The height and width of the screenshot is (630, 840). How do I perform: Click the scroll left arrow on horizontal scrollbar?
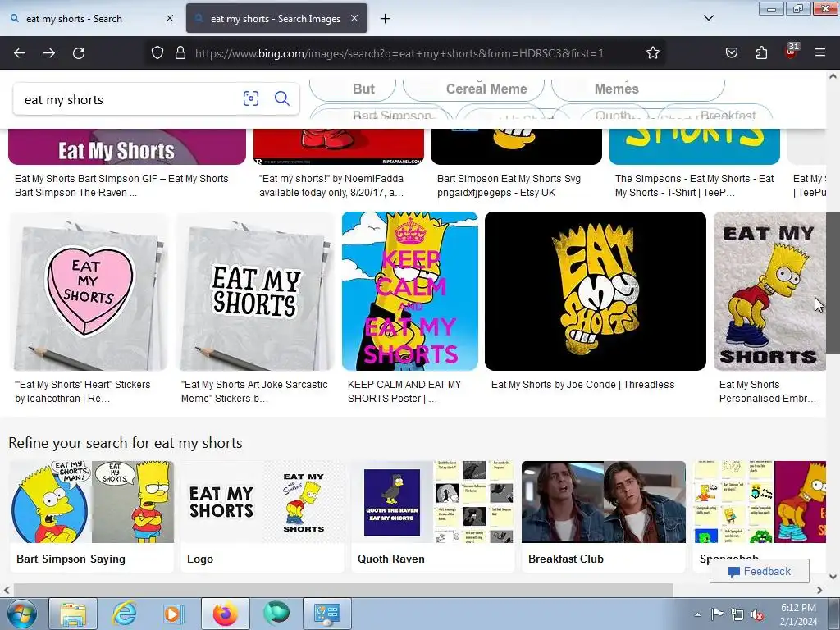(x=6, y=590)
